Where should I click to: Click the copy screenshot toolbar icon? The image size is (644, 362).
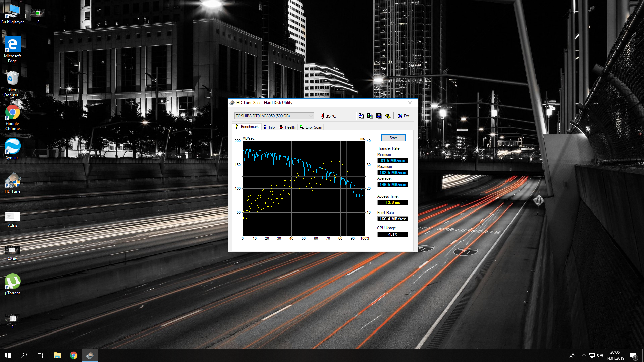(370, 116)
